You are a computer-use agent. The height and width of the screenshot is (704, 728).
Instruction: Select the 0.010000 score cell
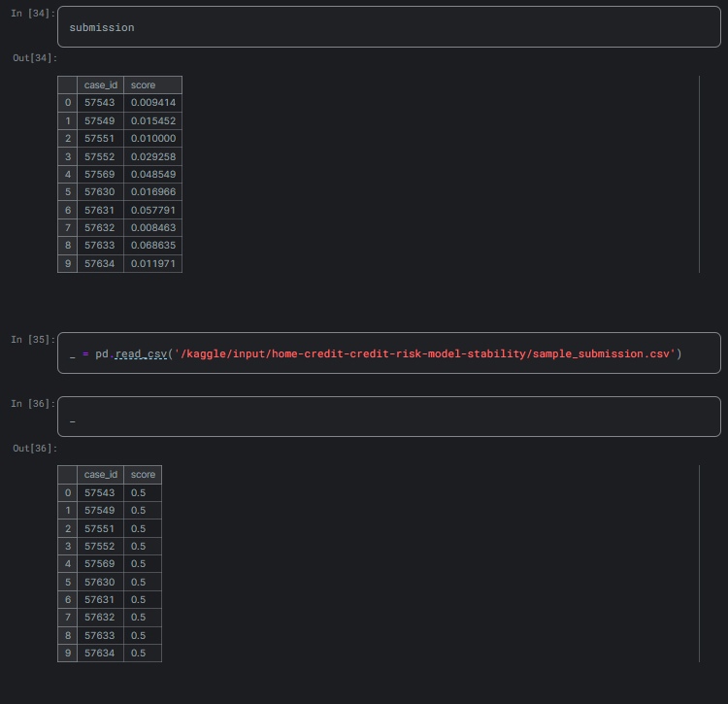click(x=153, y=139)
